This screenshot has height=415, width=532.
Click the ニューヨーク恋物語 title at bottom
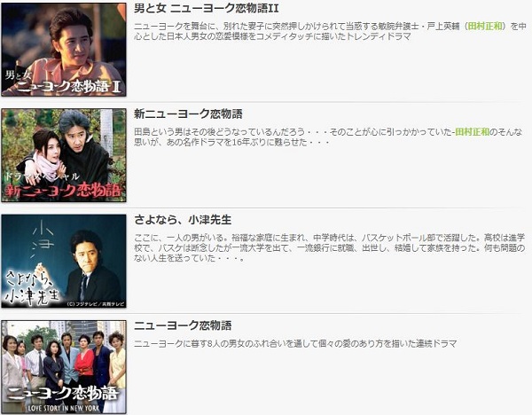(183, 325)
